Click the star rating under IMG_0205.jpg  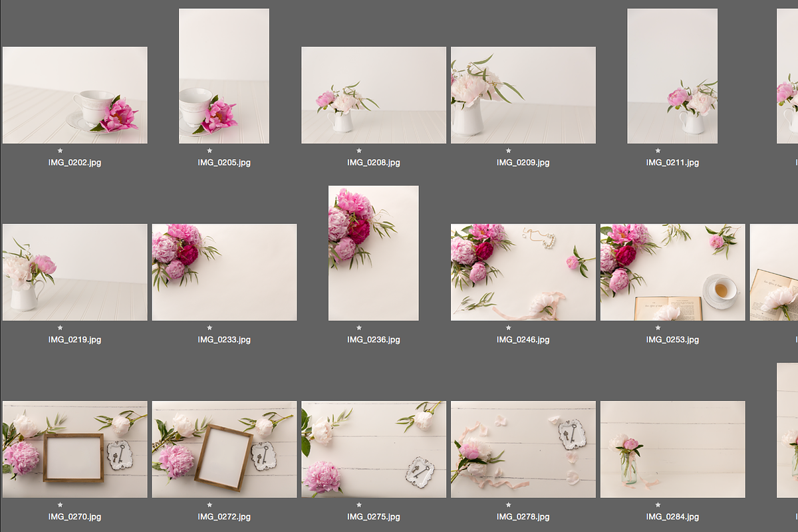point(209,151)
